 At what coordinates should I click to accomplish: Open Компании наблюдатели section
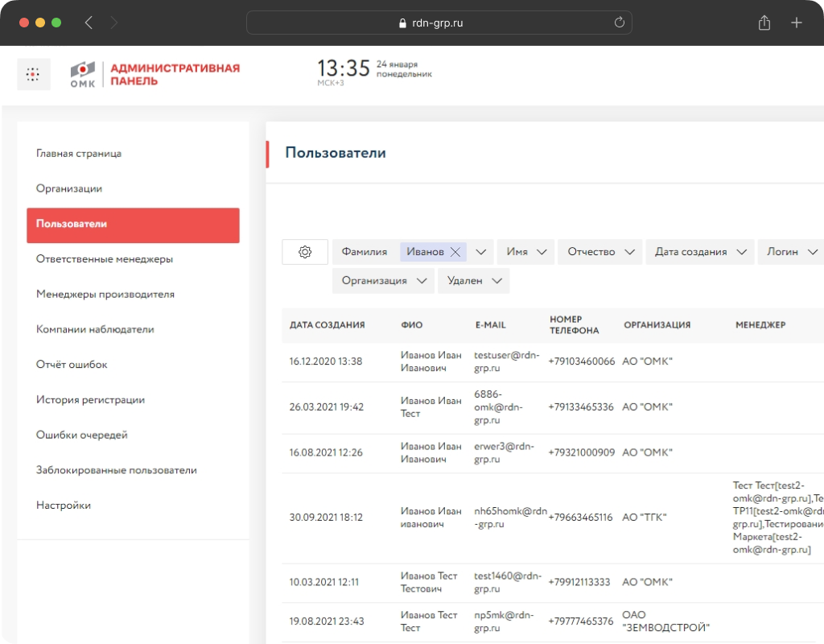(x=95, y=329)
